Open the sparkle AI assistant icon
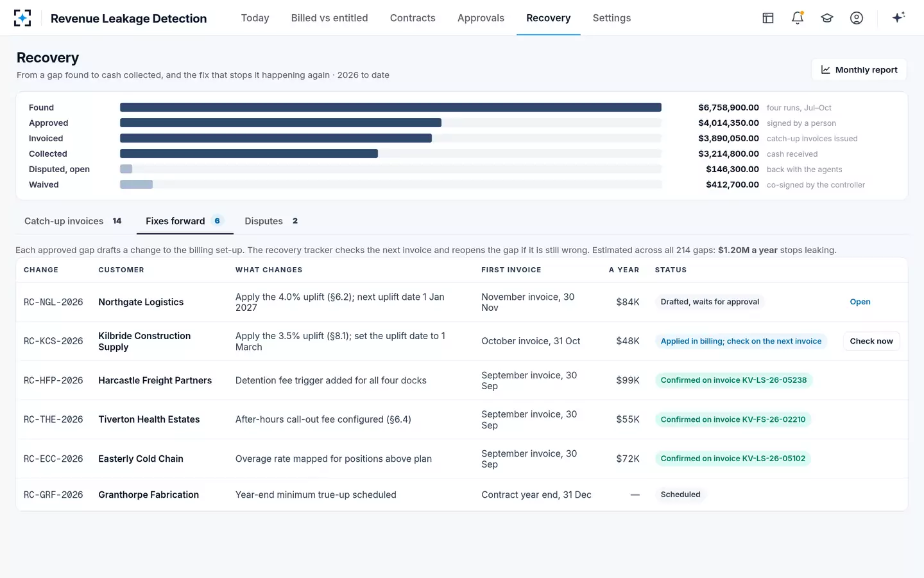 (x=898, y=17)
